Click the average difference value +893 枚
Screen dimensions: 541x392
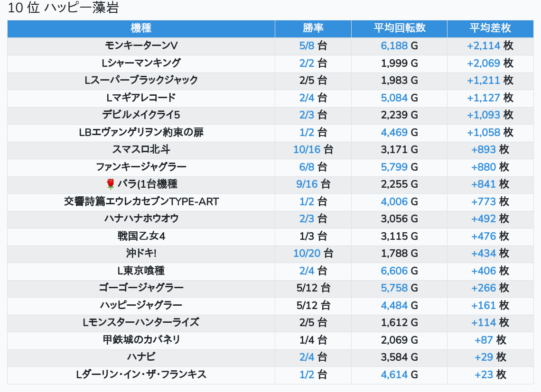pos(490,150)
